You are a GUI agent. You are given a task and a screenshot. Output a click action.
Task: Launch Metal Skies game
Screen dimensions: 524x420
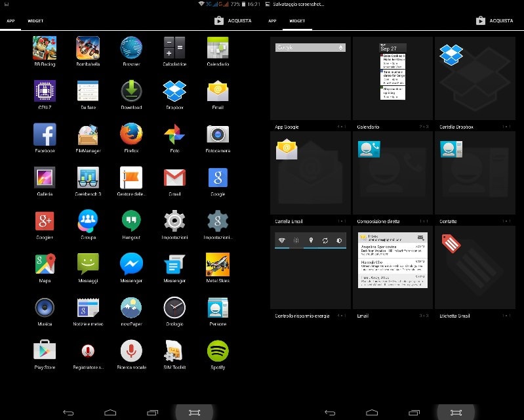coord(218,264)
